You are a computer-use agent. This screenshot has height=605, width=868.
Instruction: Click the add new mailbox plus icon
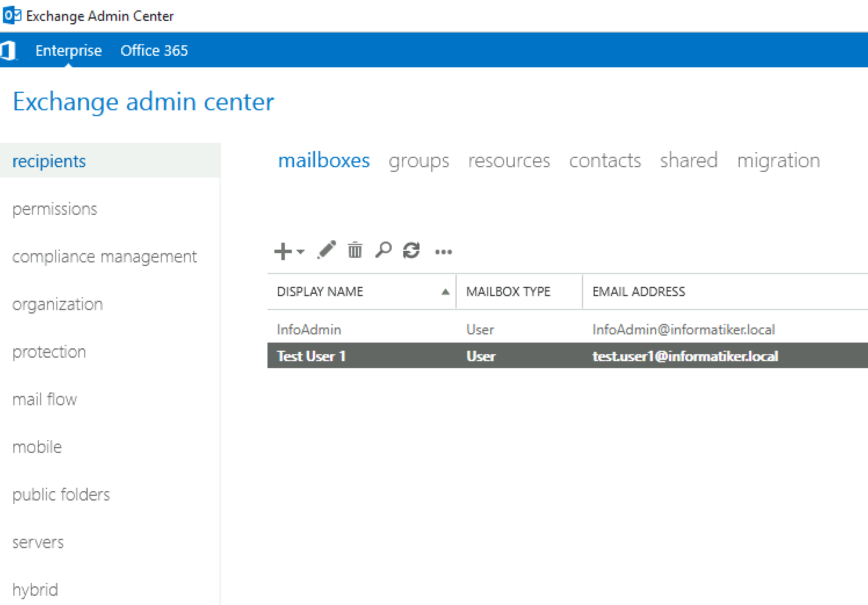[x=283, y=251]
